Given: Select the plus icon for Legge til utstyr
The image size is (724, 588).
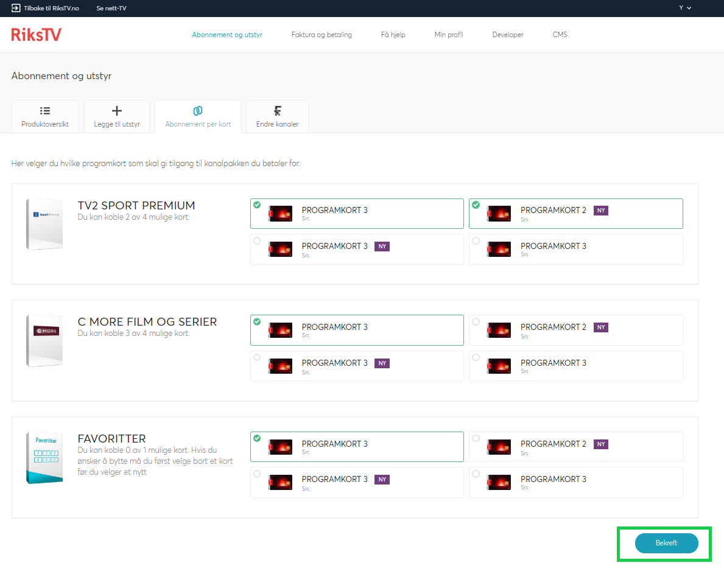Looking at the screenshot, I should pos(117,111).
